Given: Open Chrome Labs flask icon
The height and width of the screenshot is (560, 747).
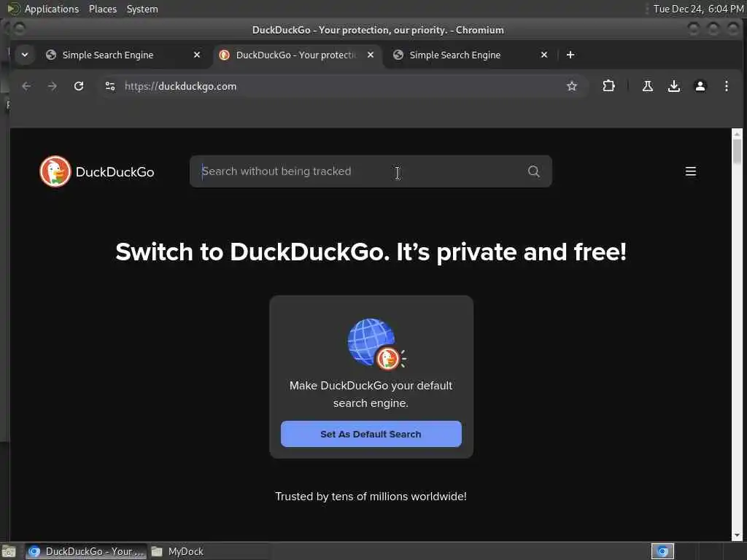Looking at the screenshot, I should (648, 86).
